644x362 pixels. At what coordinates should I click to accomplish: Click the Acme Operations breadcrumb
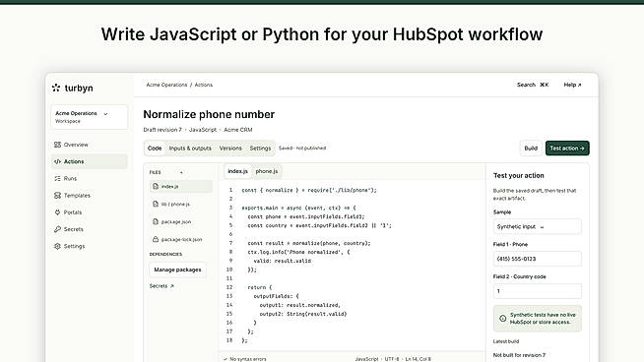166,85
